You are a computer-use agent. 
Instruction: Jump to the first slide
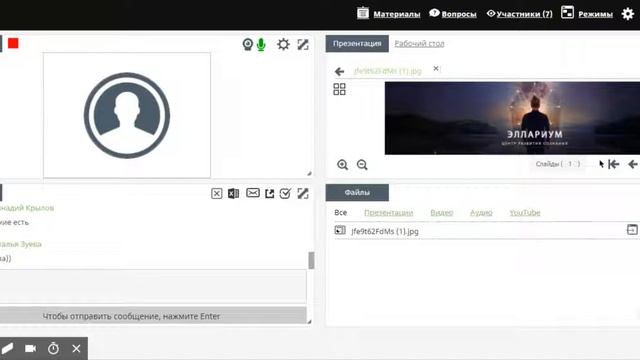tap(613, 164)
